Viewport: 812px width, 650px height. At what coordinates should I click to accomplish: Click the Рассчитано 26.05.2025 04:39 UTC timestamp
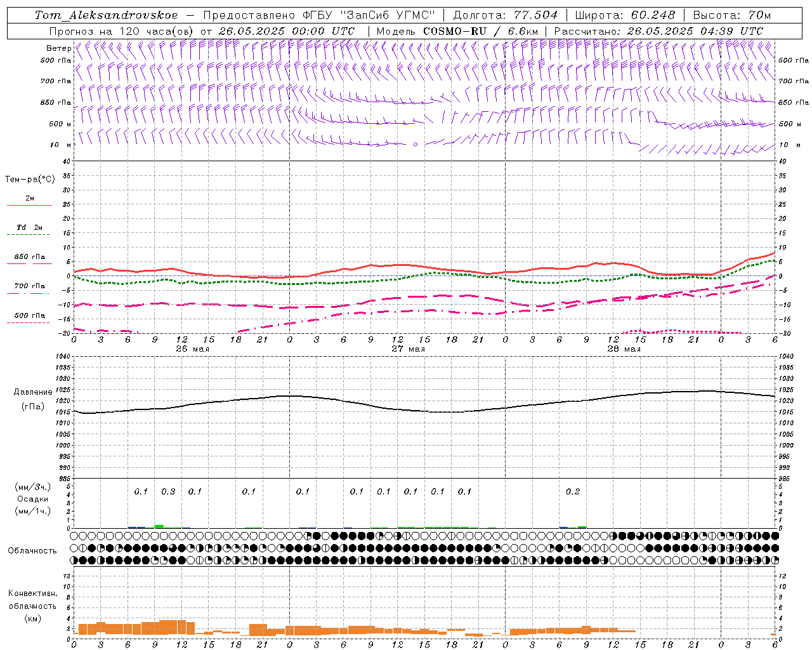pyautogui.click(x=659, y=31)
